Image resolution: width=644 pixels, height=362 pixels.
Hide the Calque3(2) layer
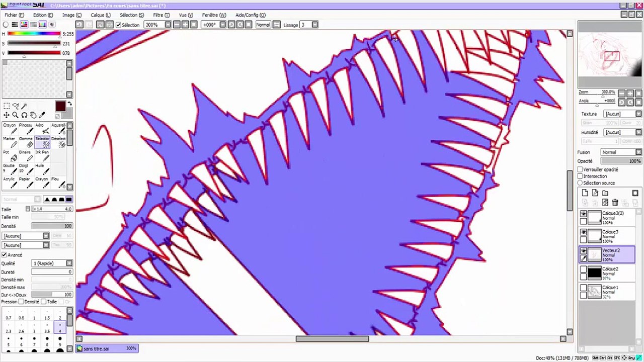tap(583, 214)
